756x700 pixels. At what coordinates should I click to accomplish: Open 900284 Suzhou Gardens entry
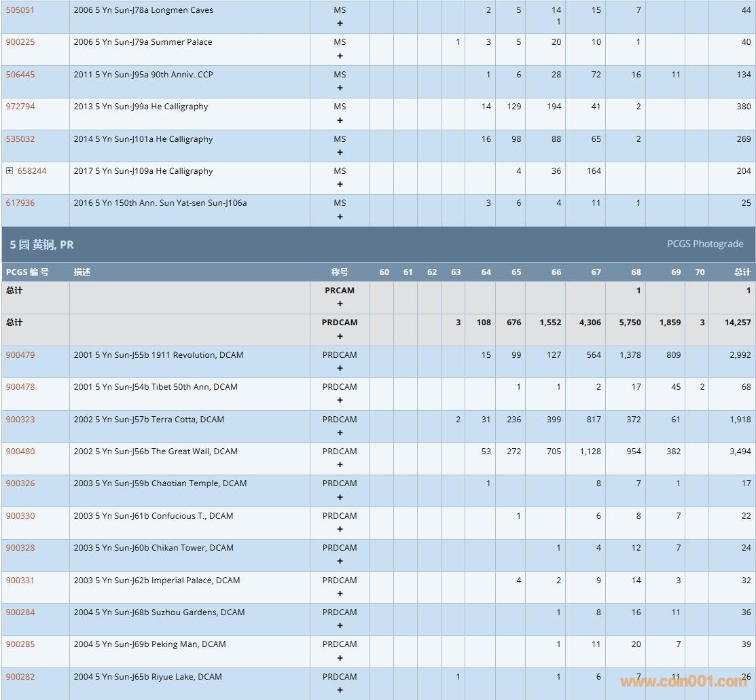pos(20,612)
